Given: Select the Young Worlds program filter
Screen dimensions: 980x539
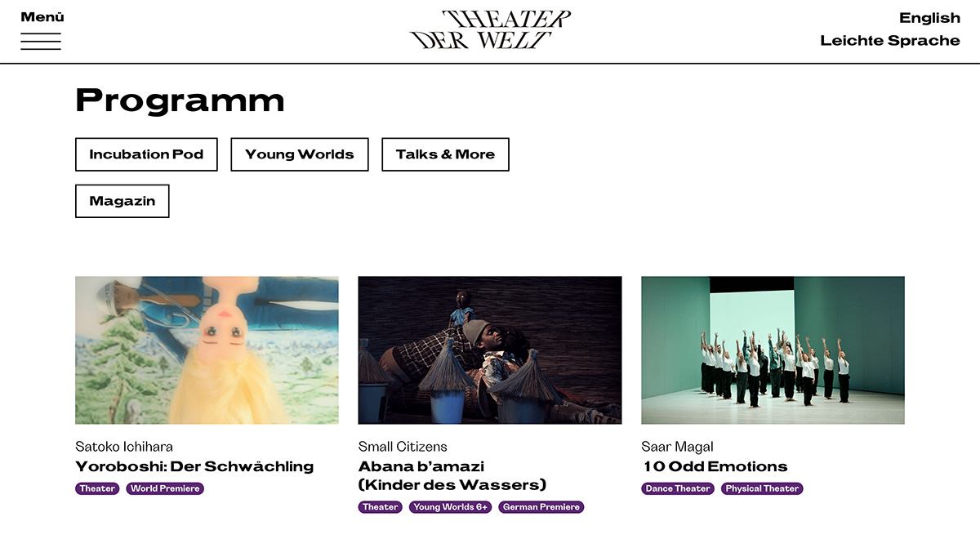Looking at the screenshot, I should click(300, 154).
